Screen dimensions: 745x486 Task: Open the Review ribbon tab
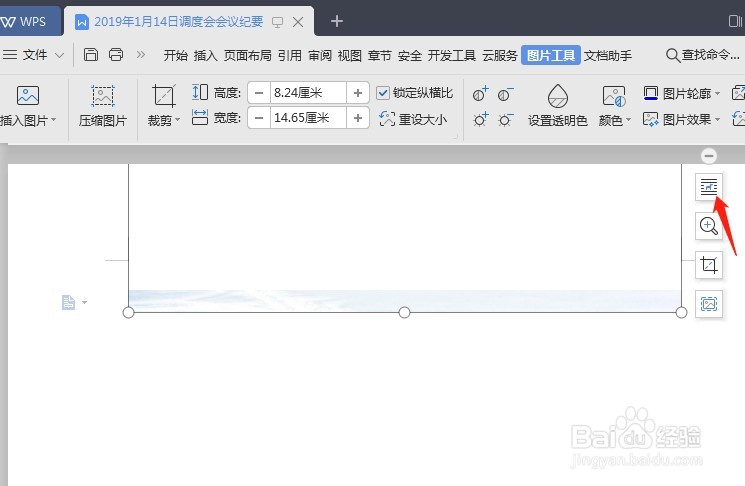pos(320,56)
